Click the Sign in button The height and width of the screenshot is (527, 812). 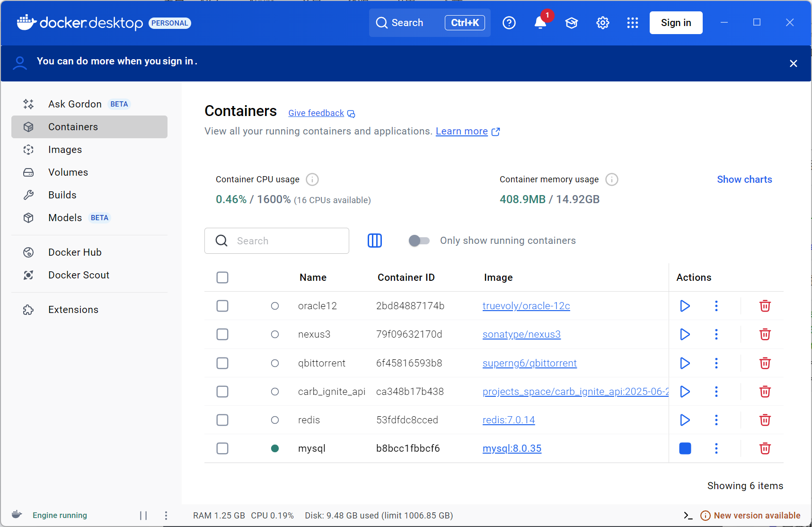pos(676,23)
